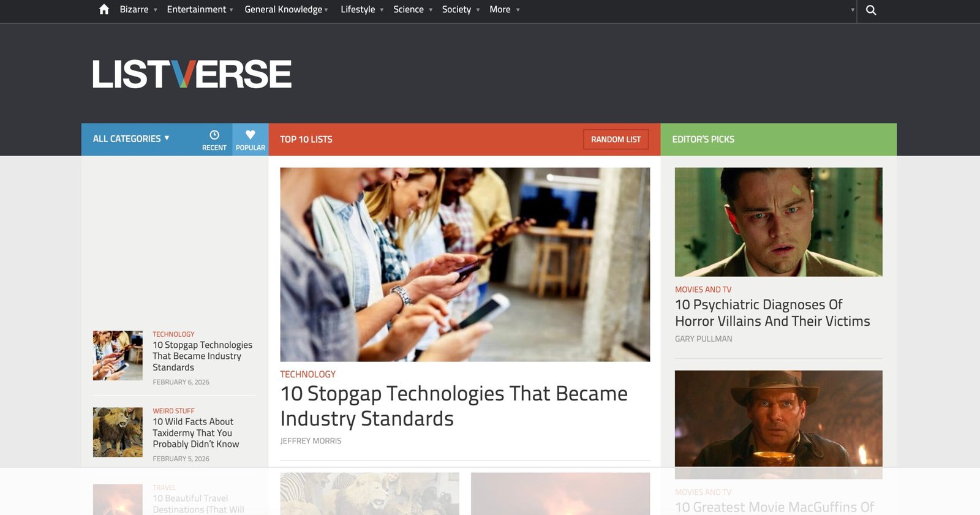The image size is (980, 515).
Task: Open the 10 Psychiatric Diagnoses article link
Action: [x=772, y=313]
